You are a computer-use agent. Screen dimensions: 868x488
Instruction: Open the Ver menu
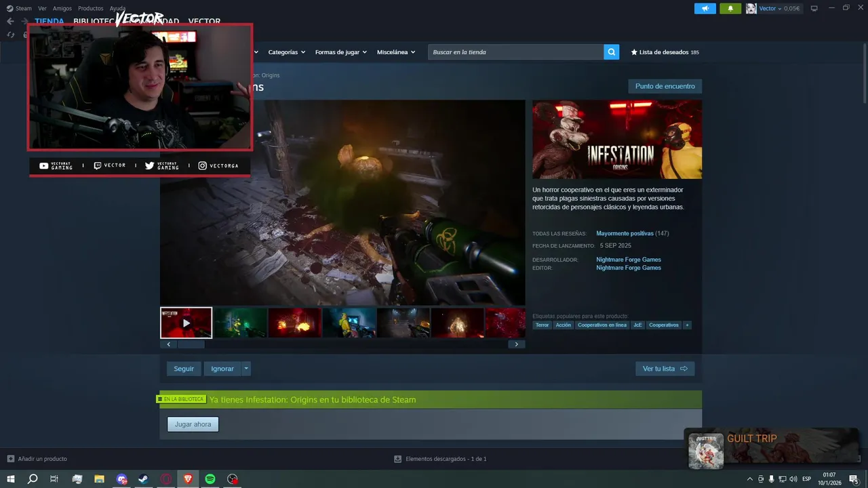pos(42,8)
